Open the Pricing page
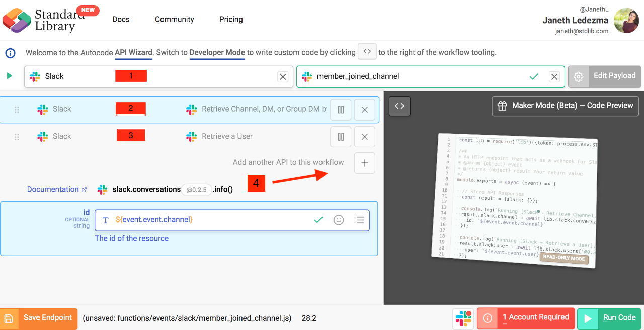 click(x=231, y=19)
